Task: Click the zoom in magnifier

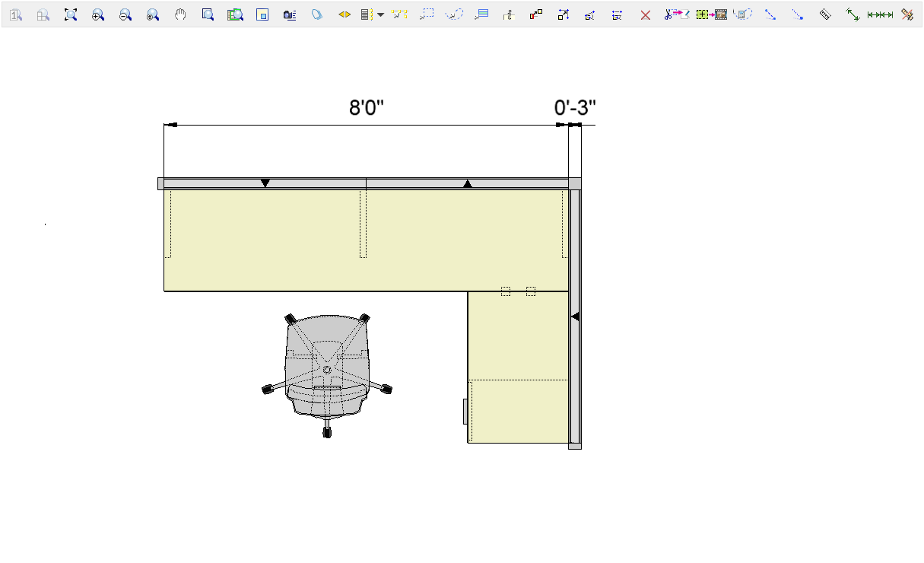Action: (98, 14)
